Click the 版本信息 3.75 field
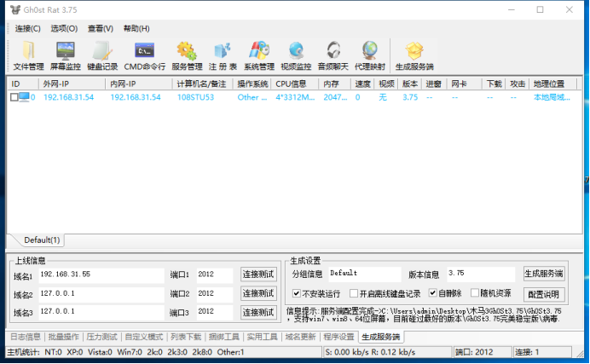The width and height of the screenshot is (590, 364). pyautogui.click(x=481, y=274)
